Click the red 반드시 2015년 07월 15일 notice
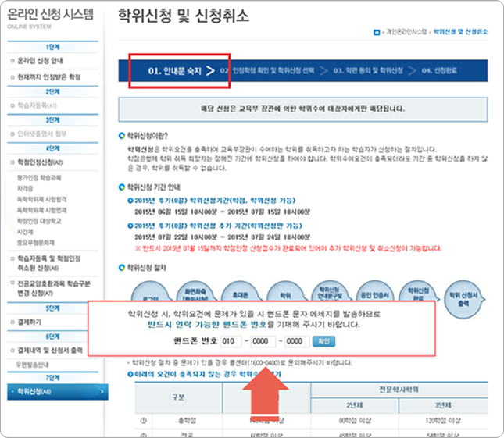The width and height of the screenshot is (504, 438). (288, 248)
